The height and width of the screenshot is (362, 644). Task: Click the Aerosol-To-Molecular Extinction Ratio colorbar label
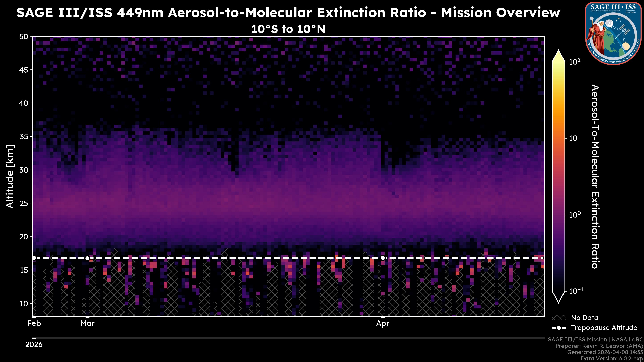click(595, 176)
